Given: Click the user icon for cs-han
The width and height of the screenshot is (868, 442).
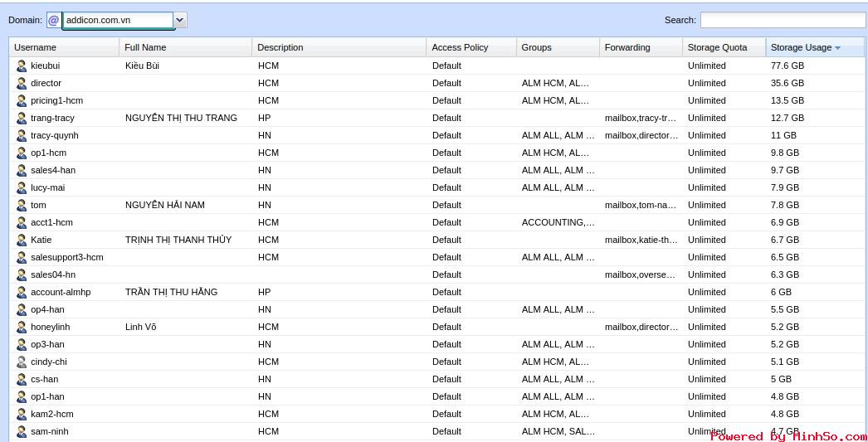Looking at the screenshot, I should click(x=21, y=380).
